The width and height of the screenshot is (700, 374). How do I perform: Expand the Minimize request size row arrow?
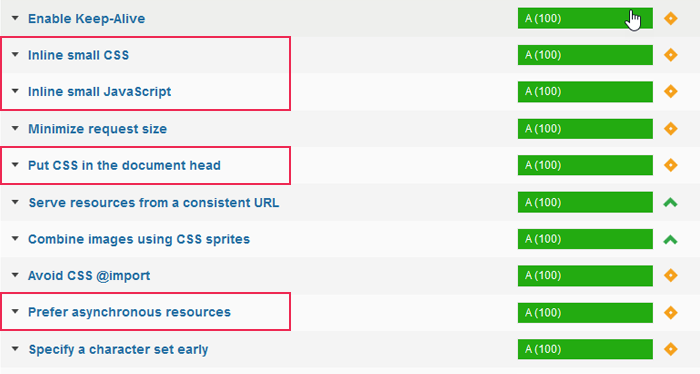point(15,129)
